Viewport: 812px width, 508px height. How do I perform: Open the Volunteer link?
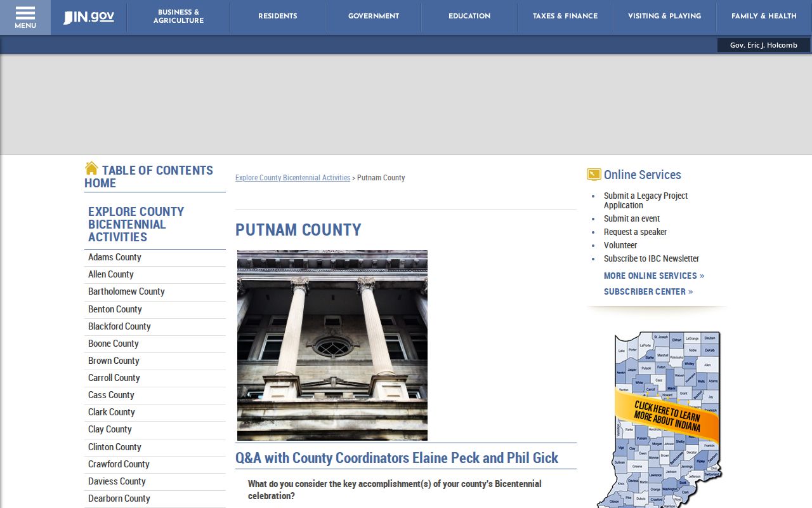coord(620,245)
